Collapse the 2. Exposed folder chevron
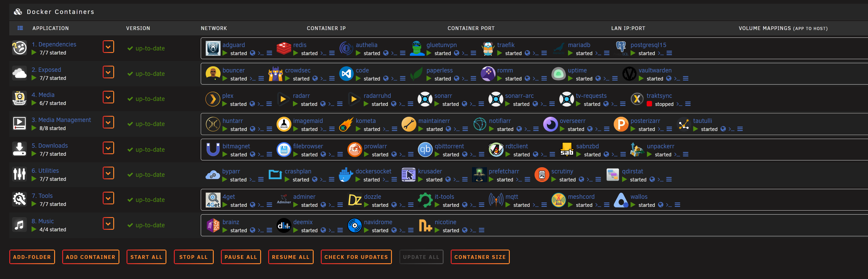Image resolution: width=868 pixels, height=279 pixels. 108,72
